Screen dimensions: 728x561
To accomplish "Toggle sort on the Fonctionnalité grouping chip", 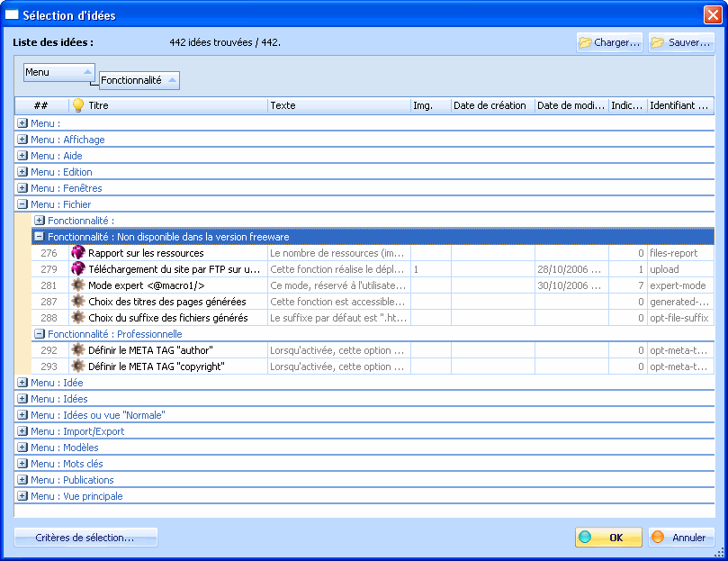I will click(139, 80).
